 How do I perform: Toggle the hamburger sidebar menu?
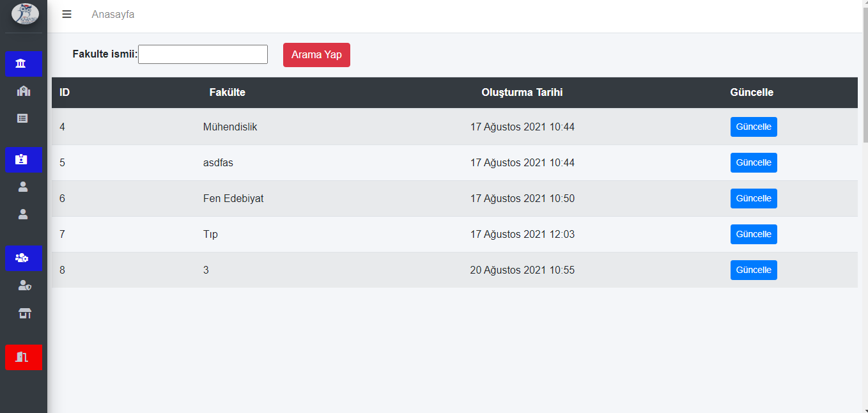pos(66,14)
